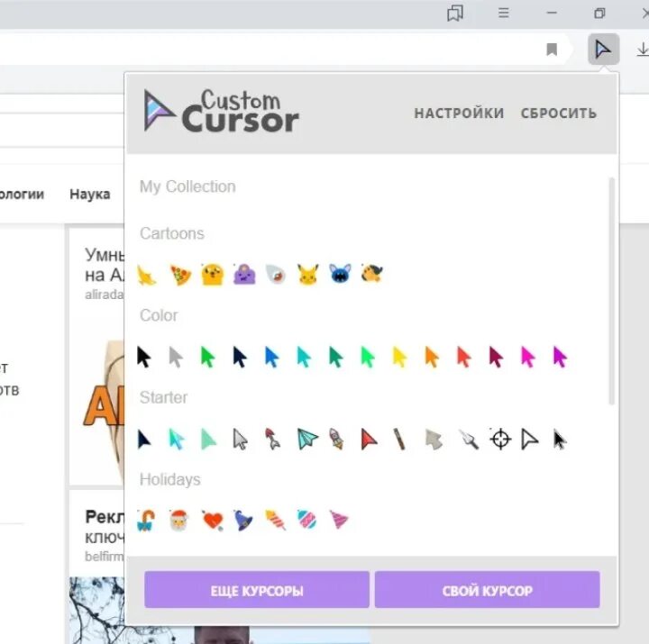Pick the cyan teal arrow color cursor
The image size is (649, 644).
pos(305,357)
